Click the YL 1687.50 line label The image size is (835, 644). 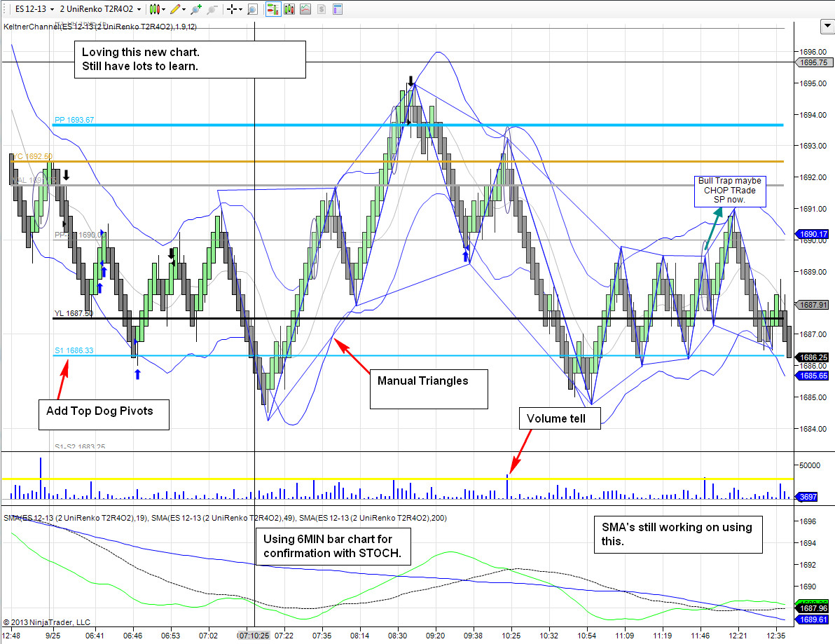pyautogui.click(x=74, y=313)
